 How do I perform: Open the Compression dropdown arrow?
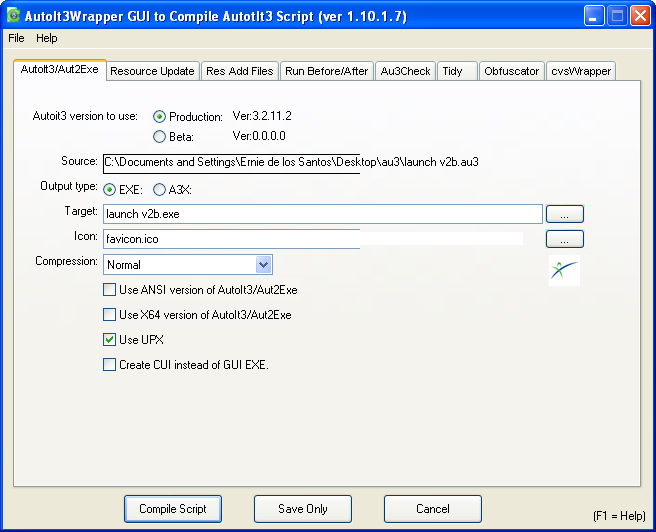(264, 264)
